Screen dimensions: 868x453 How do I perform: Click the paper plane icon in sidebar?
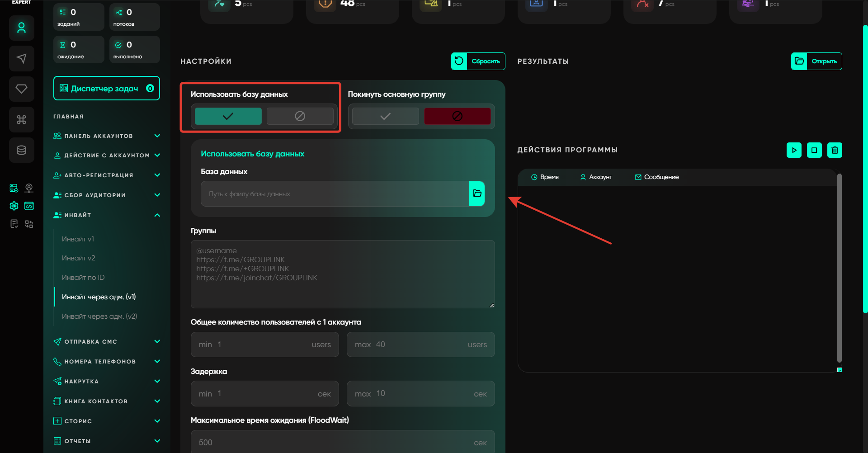(x=21, y=58)
